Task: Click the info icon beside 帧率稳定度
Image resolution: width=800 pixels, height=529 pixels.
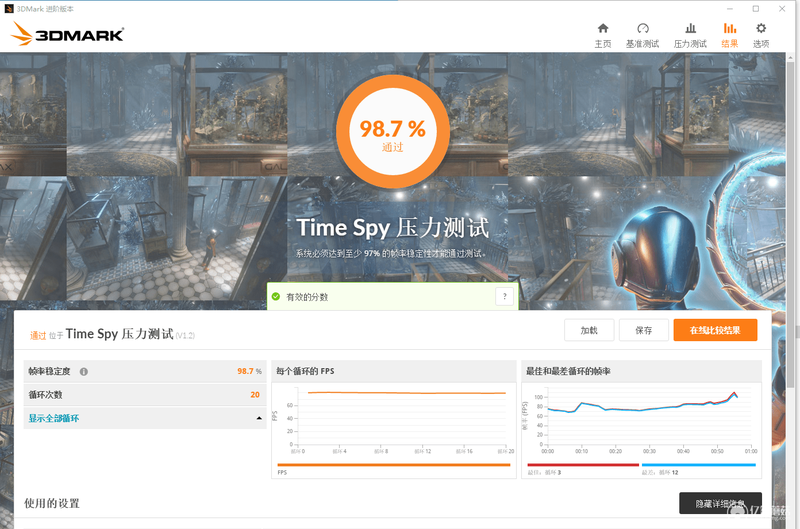Action: pyautogui.click(x=84, y=371)
